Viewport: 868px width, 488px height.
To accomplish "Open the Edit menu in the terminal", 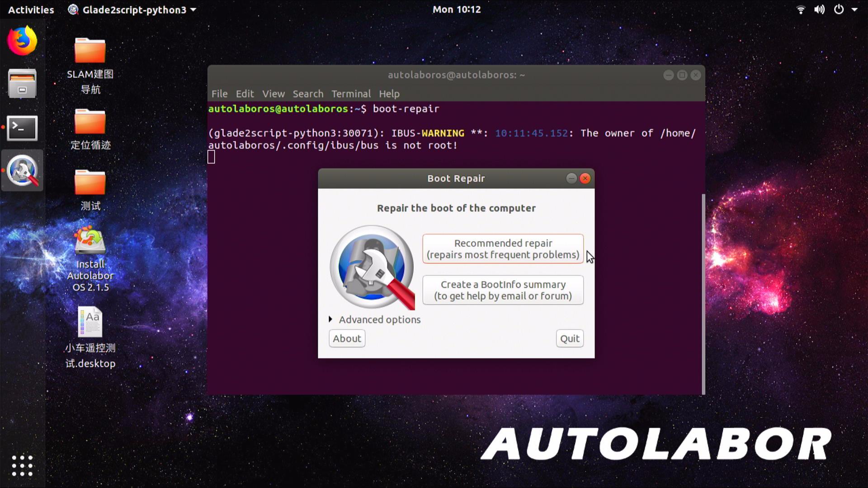I will pyautogui.click(x=245, y=94).
